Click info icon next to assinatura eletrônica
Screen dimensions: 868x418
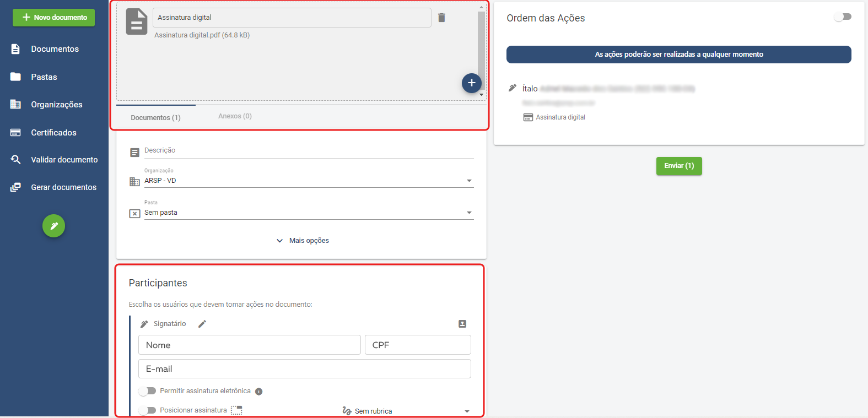pos(259,392)
